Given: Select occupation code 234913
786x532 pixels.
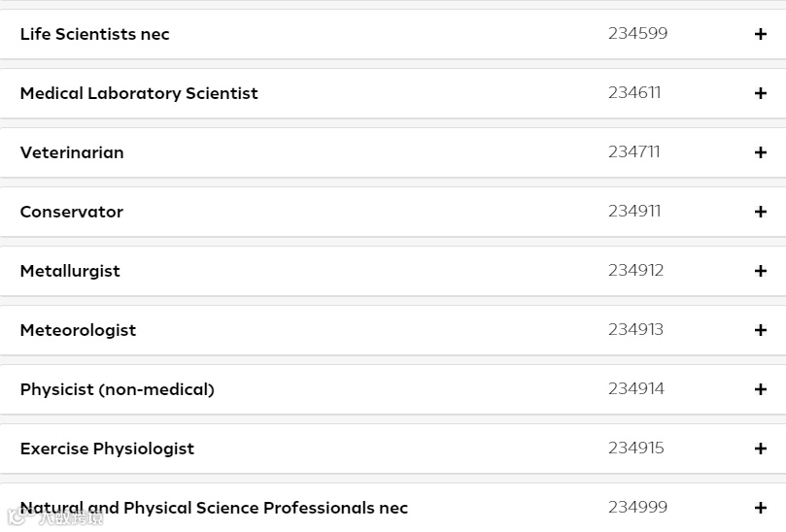Looking at the screenshot, I should coord(635,329).
